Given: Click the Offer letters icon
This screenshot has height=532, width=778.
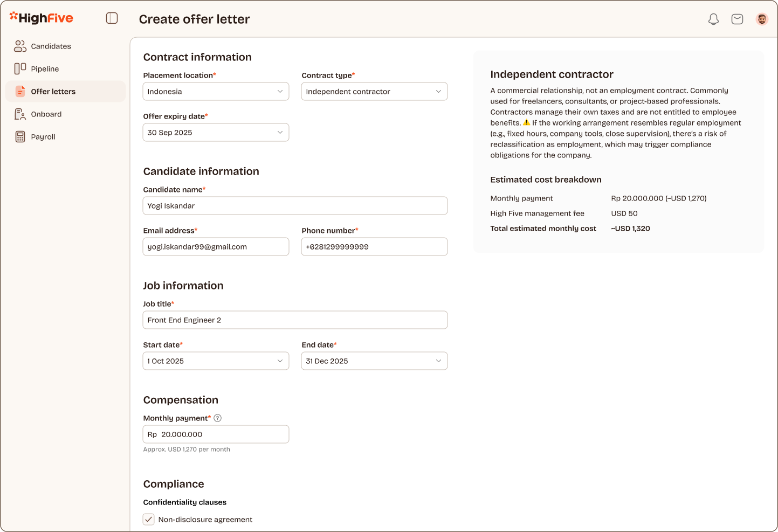Looking at the screenshot, I should pyautogui.click(x=19, y=91).
